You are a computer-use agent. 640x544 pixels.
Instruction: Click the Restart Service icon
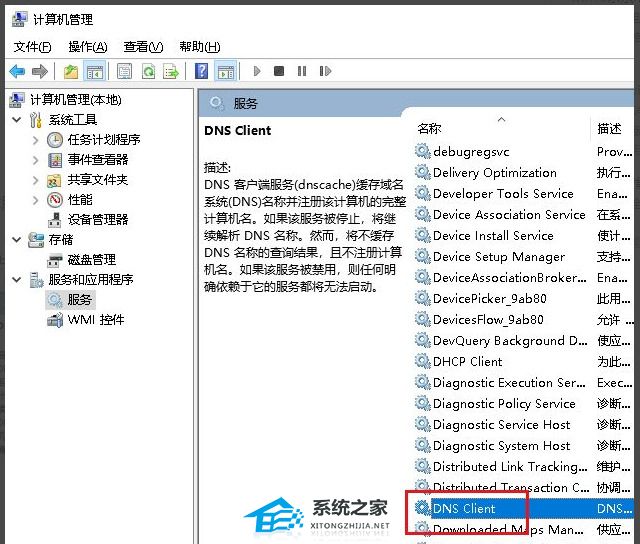(x=325, y=71)
